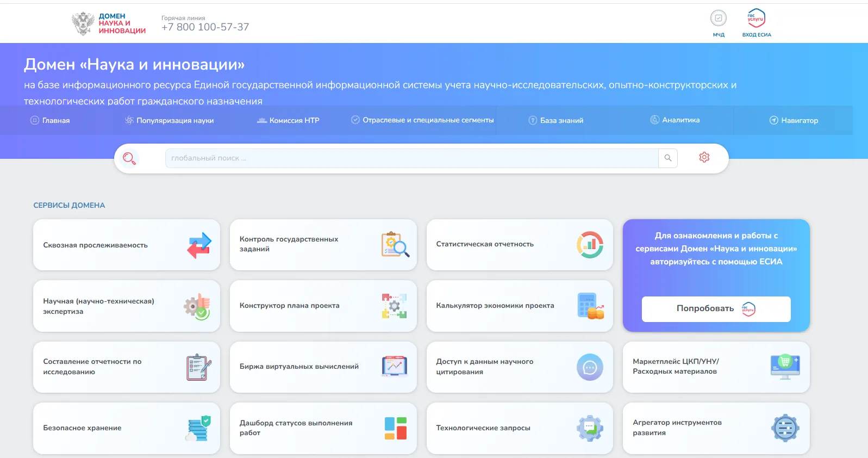Viewport: 868px width, 458px height.
Task: Open Биржа виртуальных вычислений card text
Action: (x=299, y=367)
